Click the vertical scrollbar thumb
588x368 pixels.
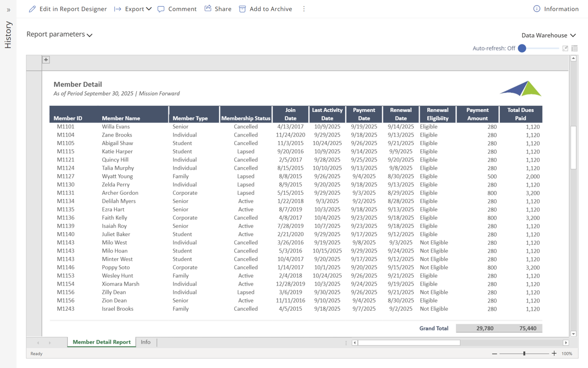(573, 148)
